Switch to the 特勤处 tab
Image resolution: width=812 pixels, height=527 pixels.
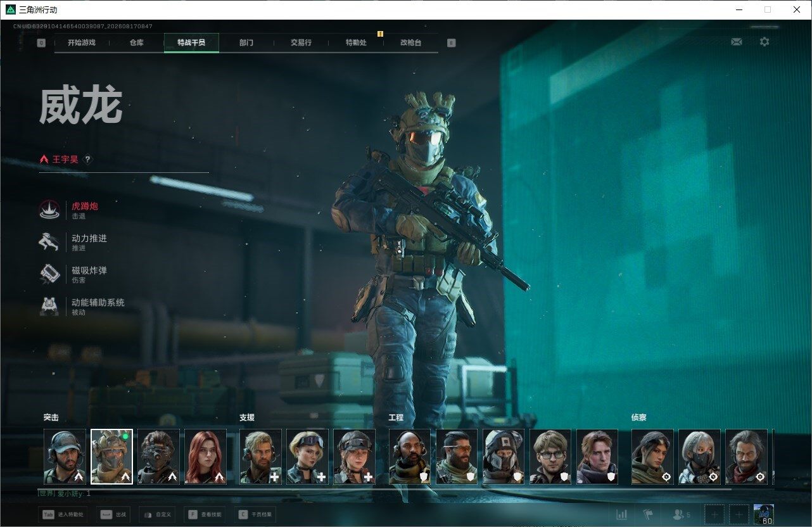[356, 43]
